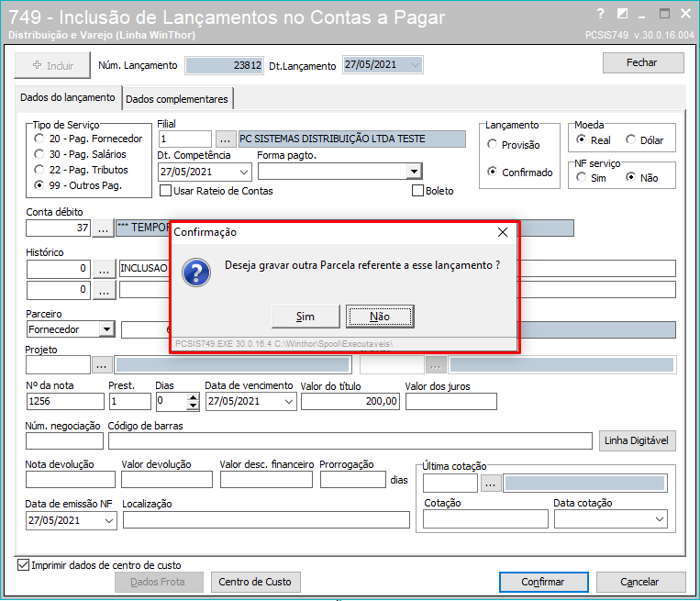The width and height of the screenshot is (700, 601).
Task: Click the help question mark icon in title bar
Action: click(x=600, y=15)
